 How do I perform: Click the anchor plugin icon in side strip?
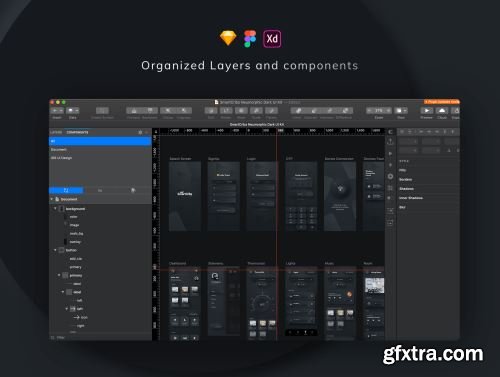[x=390, y=142]
